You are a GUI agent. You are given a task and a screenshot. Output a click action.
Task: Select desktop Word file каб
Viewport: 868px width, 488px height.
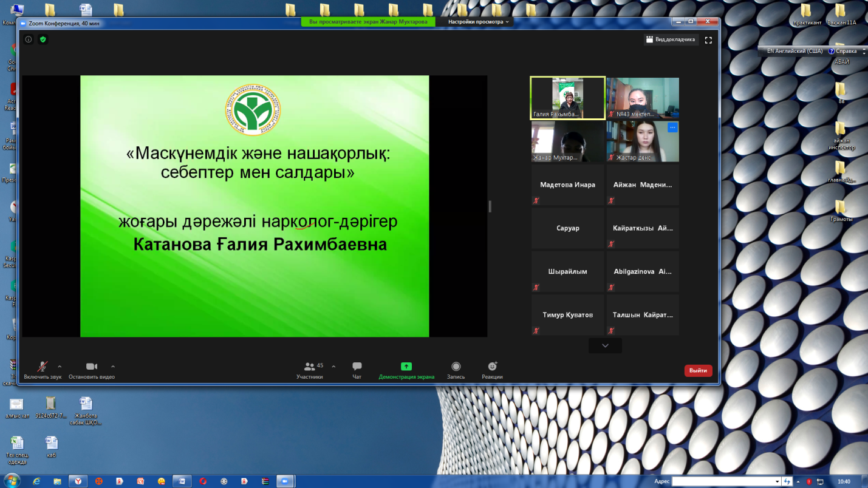click(51, 446)
